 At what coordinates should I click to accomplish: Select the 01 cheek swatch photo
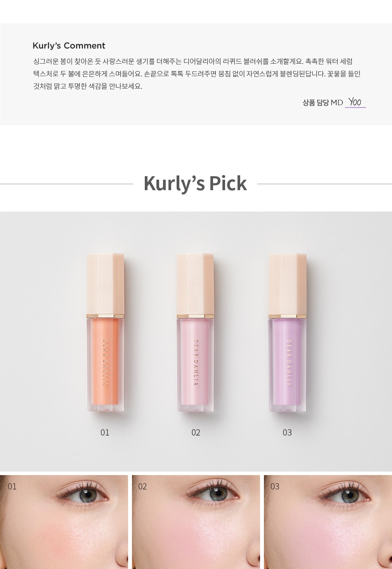(x=64, y=522)
